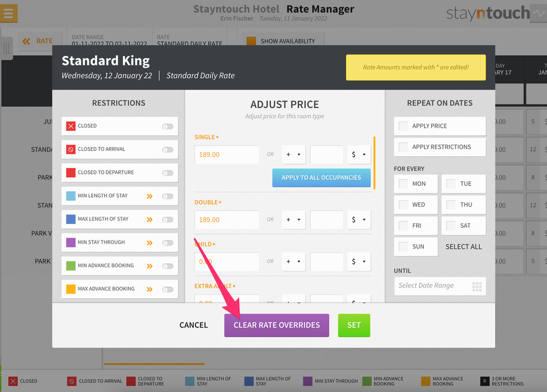This screenshot has width=547, height=392.
Task: Check the SAT day checkbox
Action: (451, 226)
